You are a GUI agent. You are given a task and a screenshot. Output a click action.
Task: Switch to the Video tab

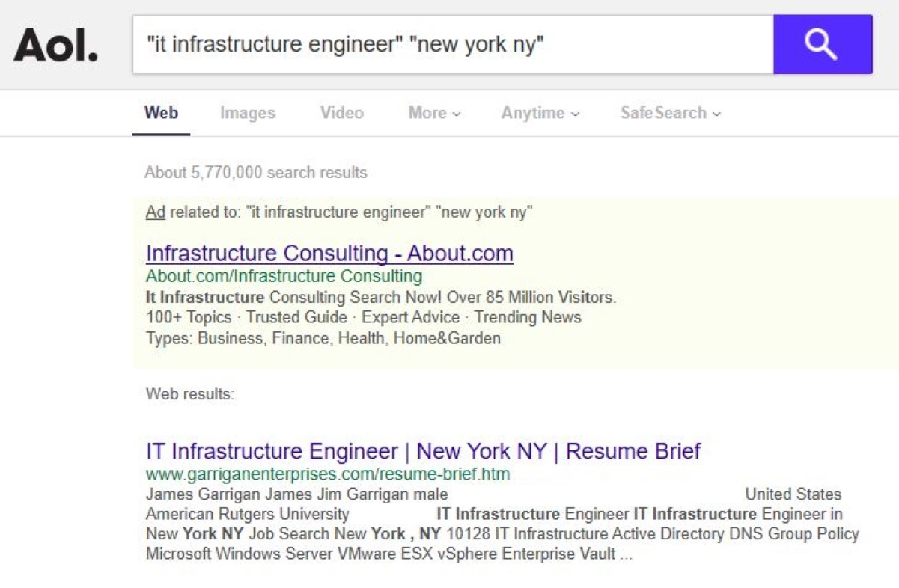click(x=342, y=113)
